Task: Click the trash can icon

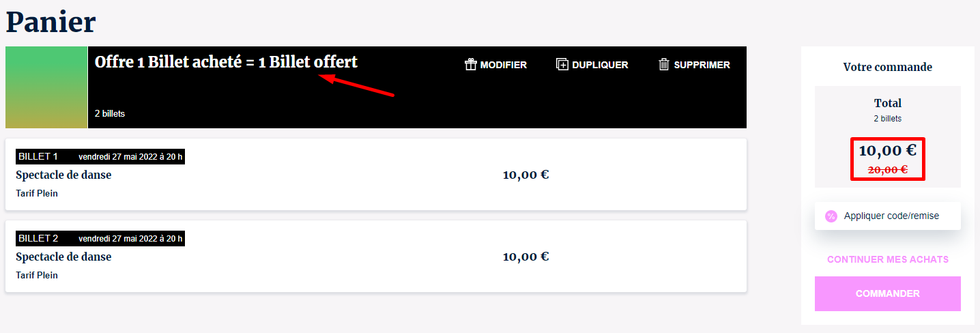Action: (664, 65)
